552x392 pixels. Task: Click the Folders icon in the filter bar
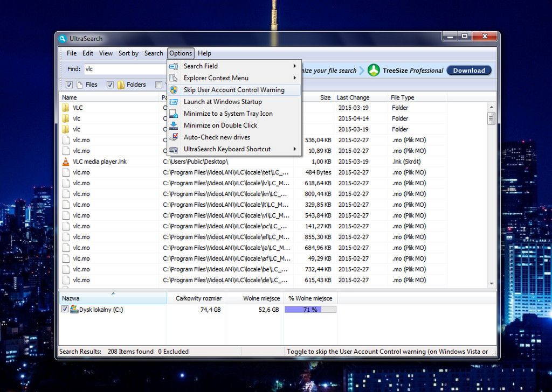121,85
